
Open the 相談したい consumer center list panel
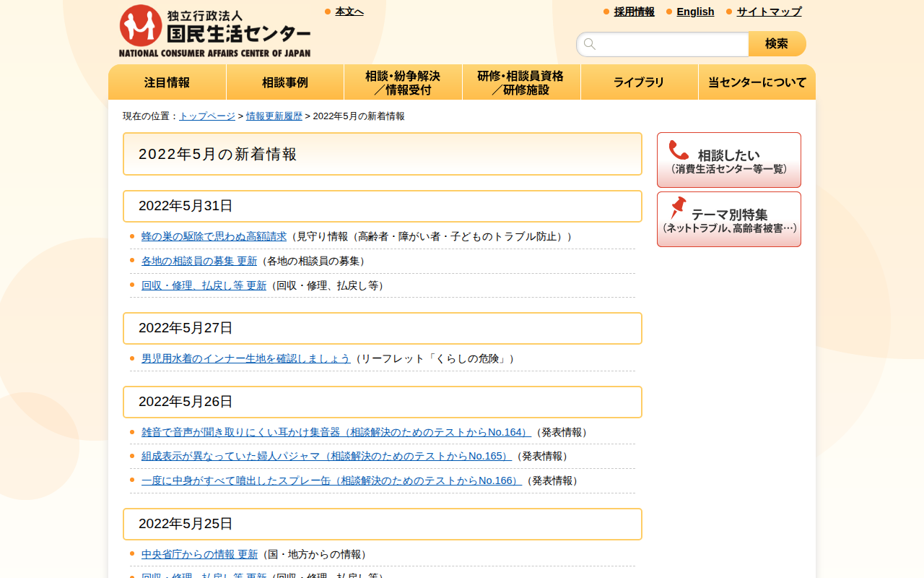(x=728, y=160)
